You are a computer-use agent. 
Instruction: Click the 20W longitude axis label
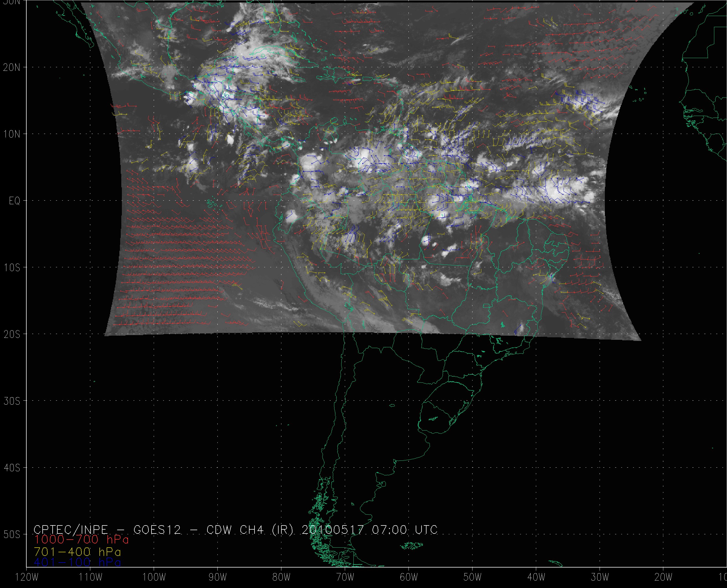pyautogui.click(x=663, y=577)
